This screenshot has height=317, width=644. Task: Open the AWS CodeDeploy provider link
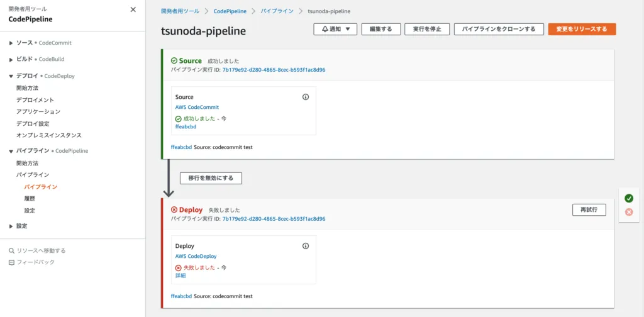pyautogui.click(x=196, y=256)
